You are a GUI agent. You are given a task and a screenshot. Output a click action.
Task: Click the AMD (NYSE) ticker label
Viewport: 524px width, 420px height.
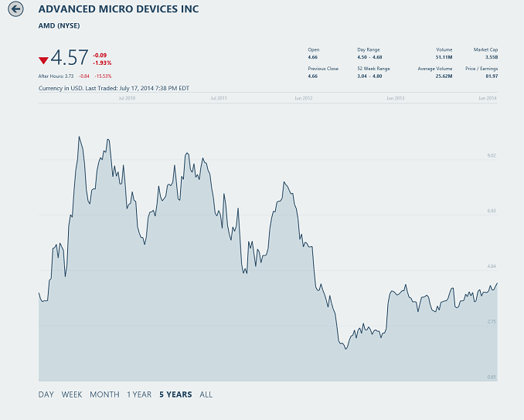pyautogui.click(x=60, y=25)
